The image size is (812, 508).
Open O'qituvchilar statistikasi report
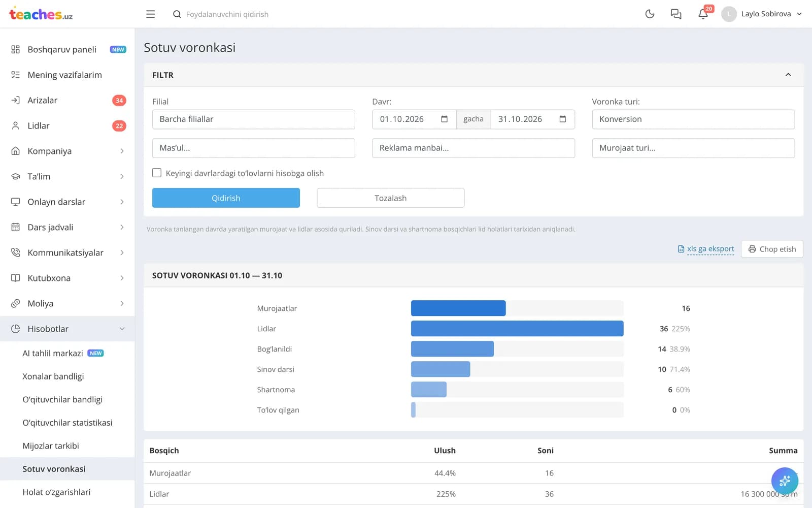coord(67,423)
